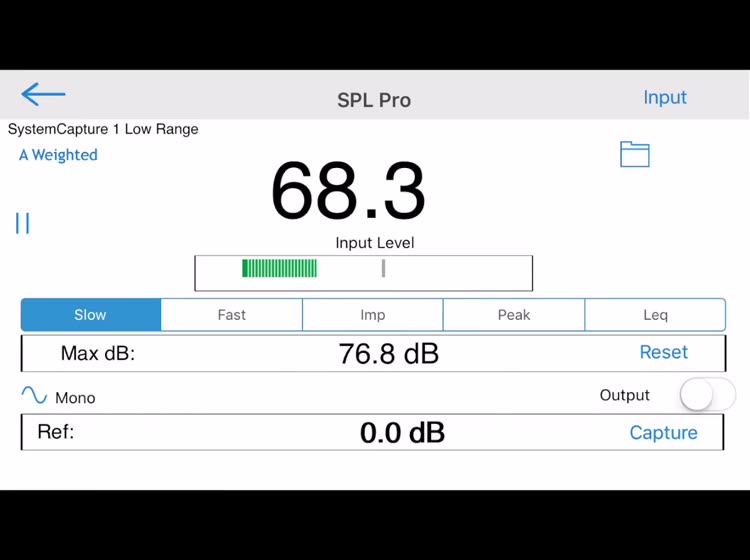Open the Input settings

pyautogui.click(x=665, y=98)
